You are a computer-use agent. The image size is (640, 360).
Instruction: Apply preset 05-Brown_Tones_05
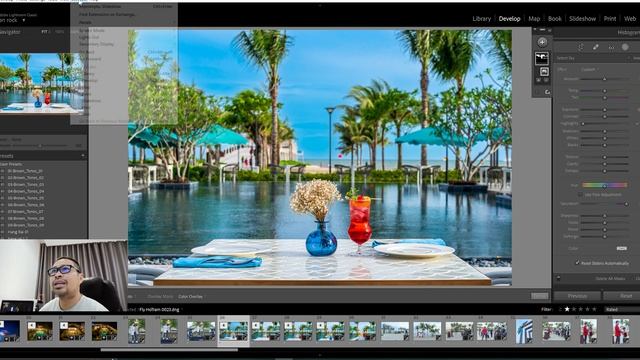25,198
